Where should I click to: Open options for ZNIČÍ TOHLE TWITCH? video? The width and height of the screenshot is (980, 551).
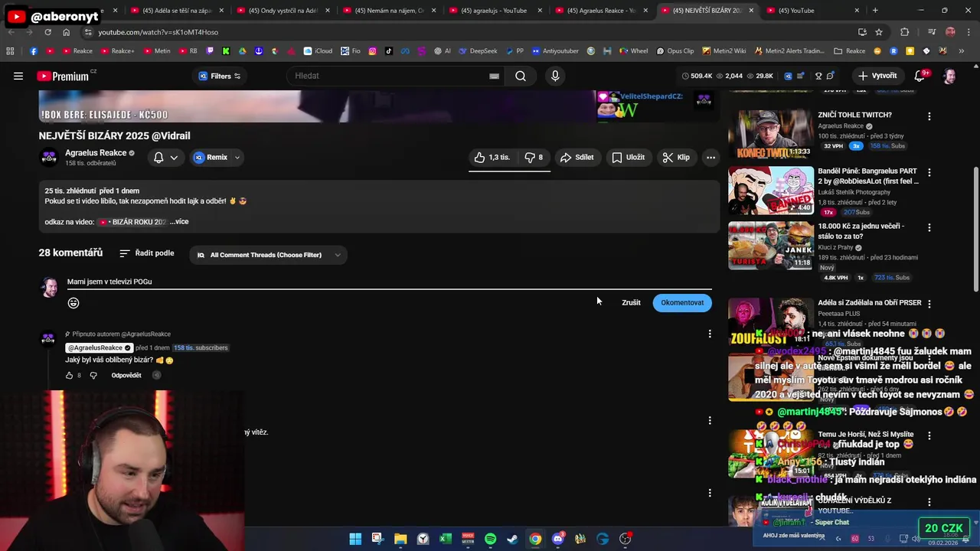pos(929,116)
